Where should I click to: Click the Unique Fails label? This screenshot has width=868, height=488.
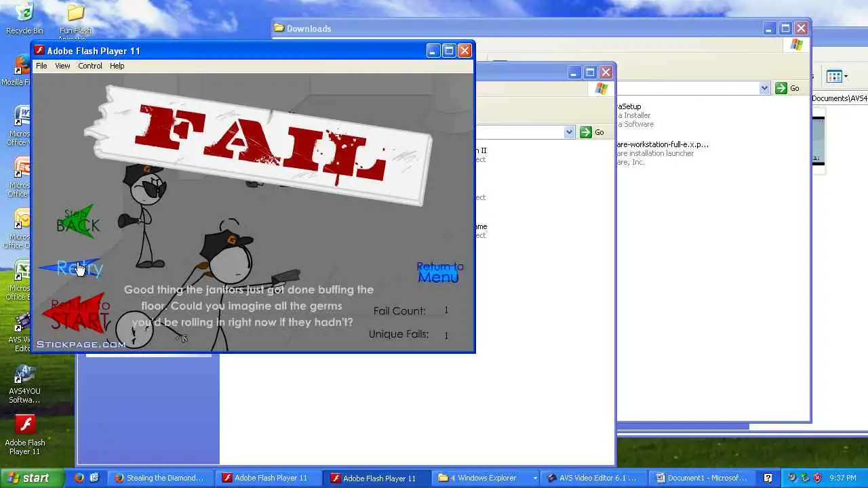399,334
